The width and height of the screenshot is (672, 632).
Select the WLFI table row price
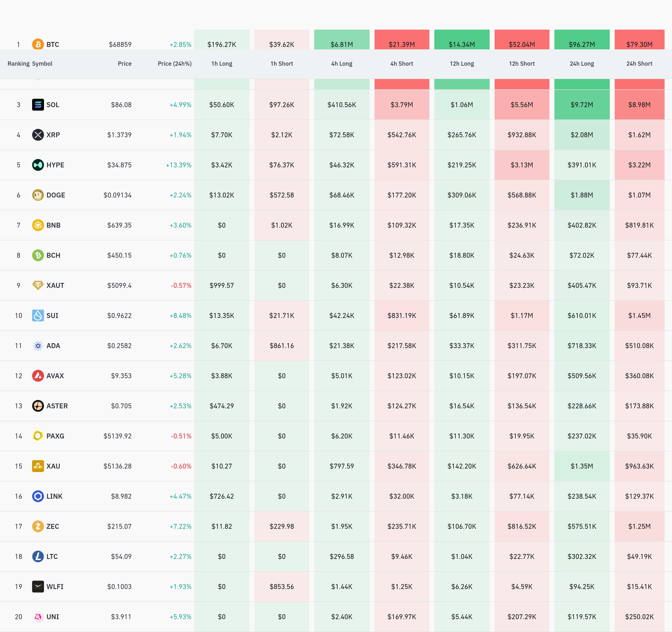click(x=119, y=587)
